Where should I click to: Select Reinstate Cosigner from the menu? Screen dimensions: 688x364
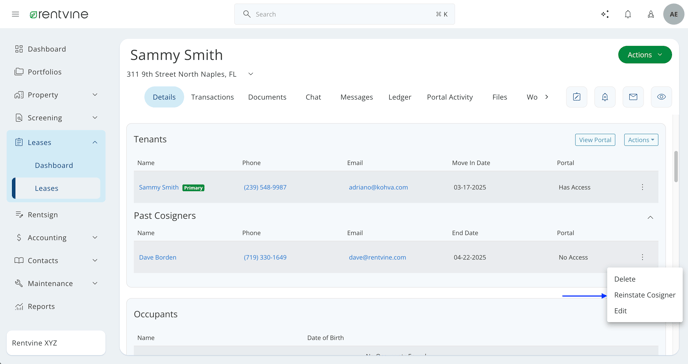coord(645,295)
